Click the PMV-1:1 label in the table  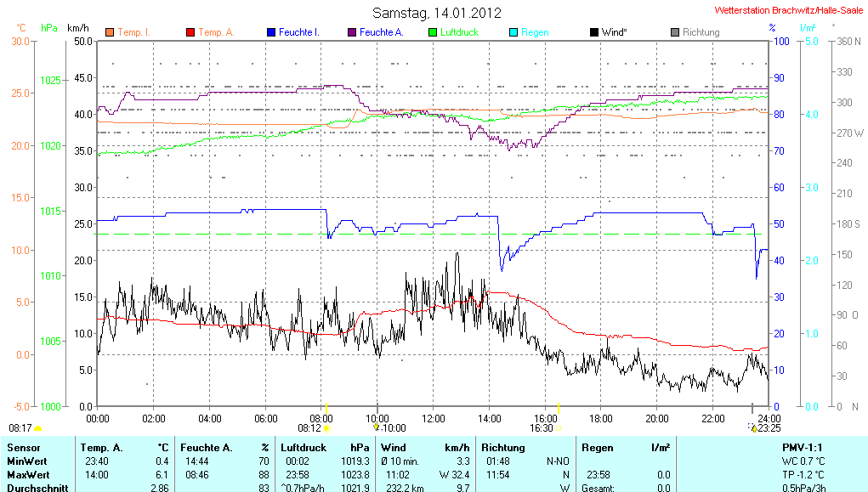(802, 447)
